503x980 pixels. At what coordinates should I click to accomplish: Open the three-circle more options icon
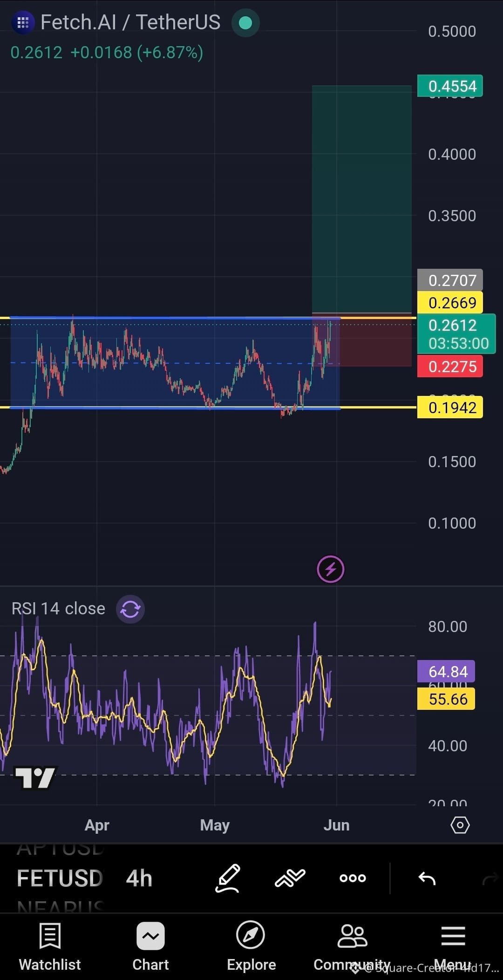(x=353, y=878)
